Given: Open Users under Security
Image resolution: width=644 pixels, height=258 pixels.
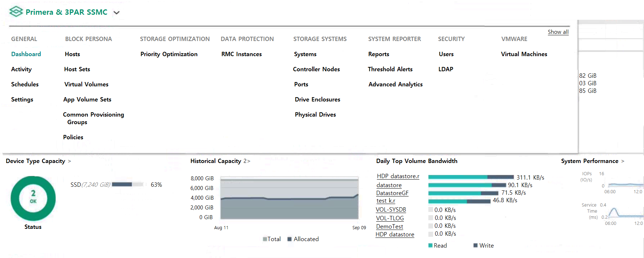Looking at the screenshot, I should pyautogui.click(x=446, y=54).
